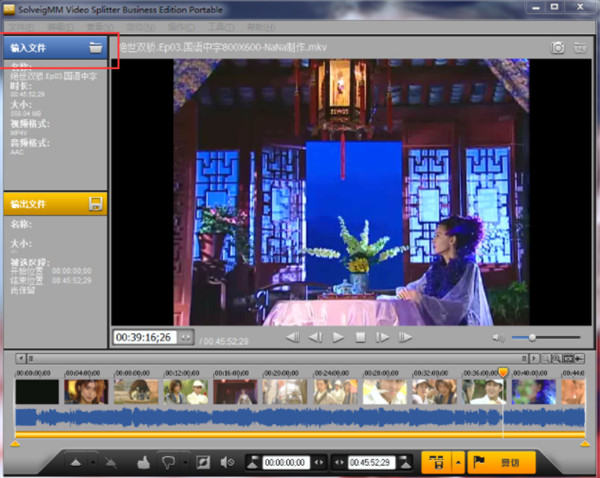Zoom in the timeline magnifier icon
Image resolution: width=600 pixels, height=478 pixels.
tap(557, 359)
